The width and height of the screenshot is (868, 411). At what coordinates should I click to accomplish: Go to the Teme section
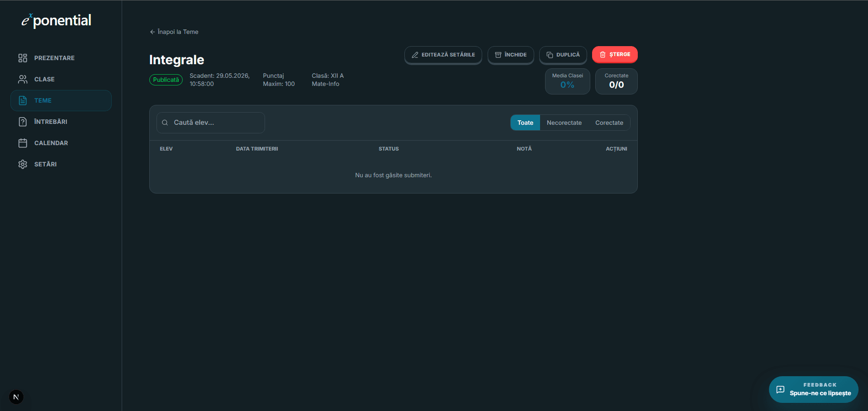(x=61, y=100)
